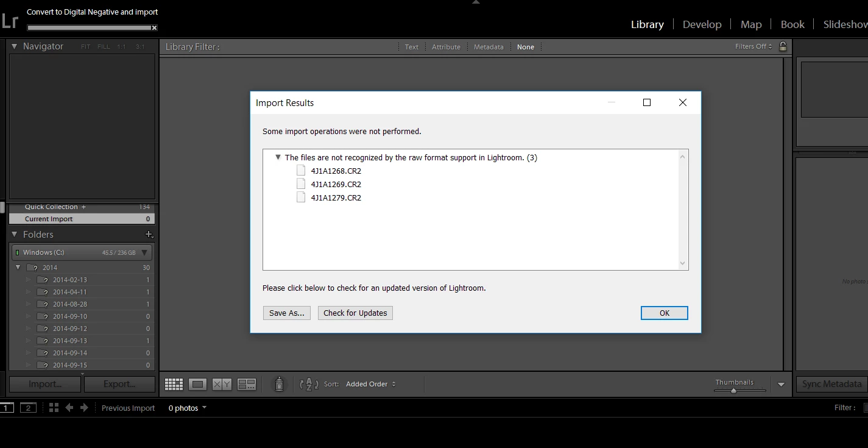This screenshot has width=868, height=448.
Task: Click the 4J1A1269.CR2 file icon
Action: tap(301, 184)
